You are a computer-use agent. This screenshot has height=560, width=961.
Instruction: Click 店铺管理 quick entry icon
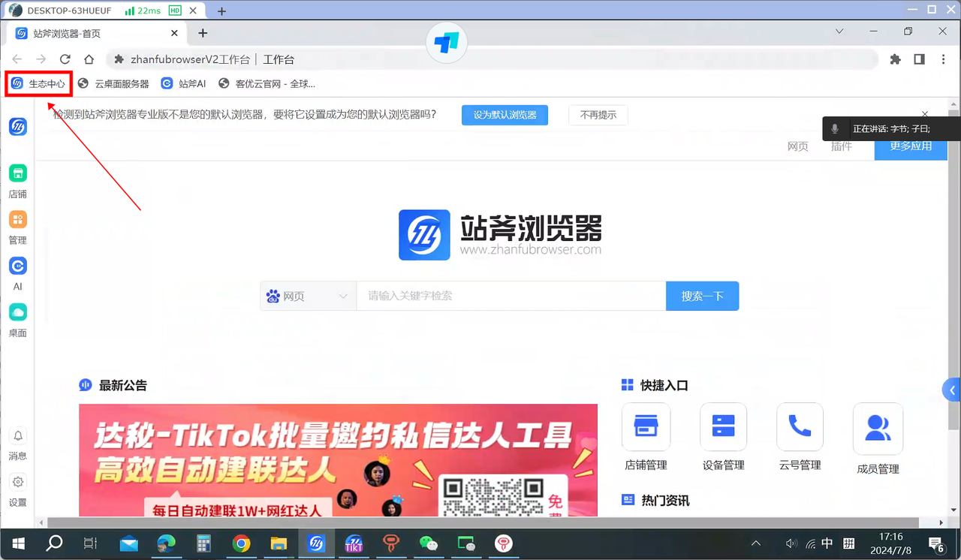[646, 427]
